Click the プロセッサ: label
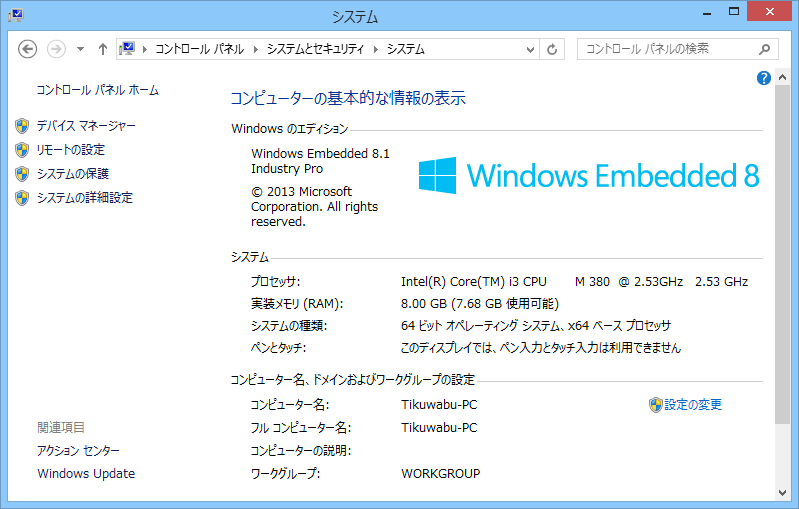The image size is (799, 509). coord(276,282)
